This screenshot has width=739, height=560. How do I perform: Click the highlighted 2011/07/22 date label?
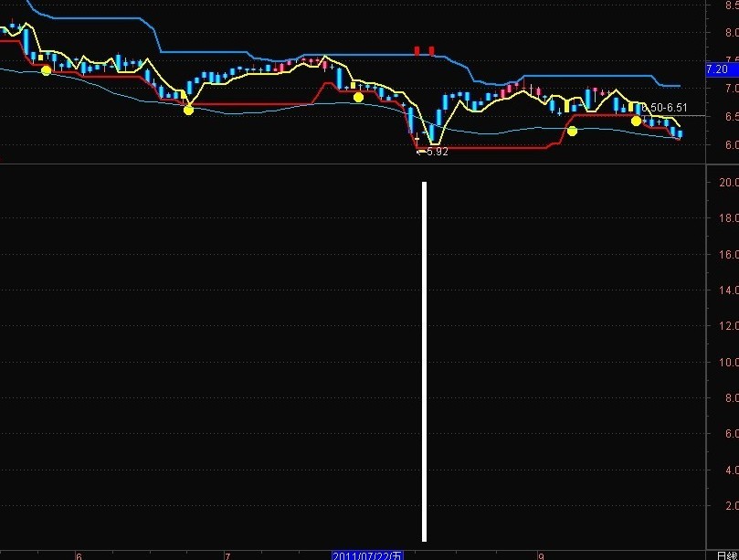coord(367,555)
